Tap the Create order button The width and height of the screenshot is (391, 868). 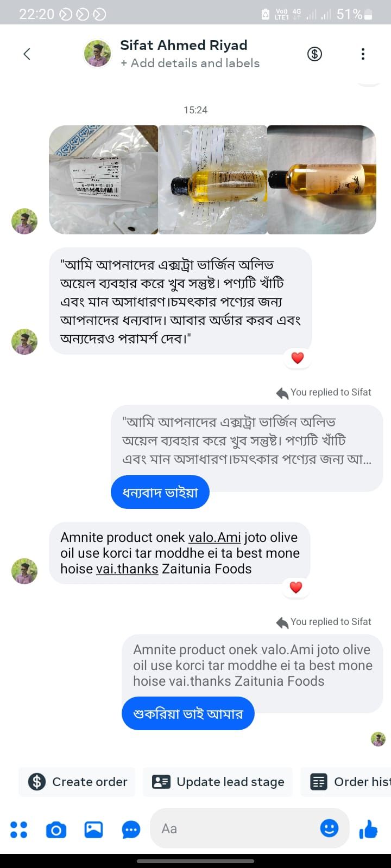pos(77,782)
